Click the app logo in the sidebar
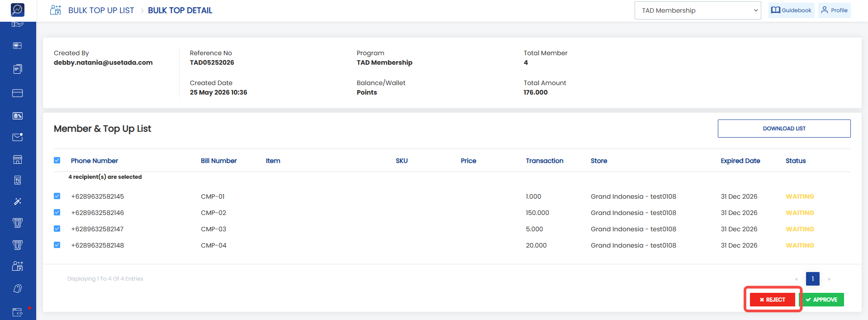 click(x=18, y=10)
